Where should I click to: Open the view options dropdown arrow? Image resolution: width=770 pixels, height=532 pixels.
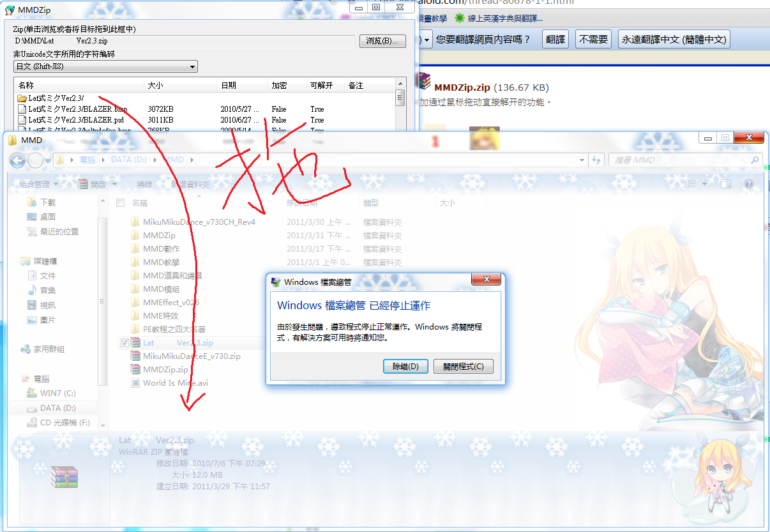click(x=705, y=184)
